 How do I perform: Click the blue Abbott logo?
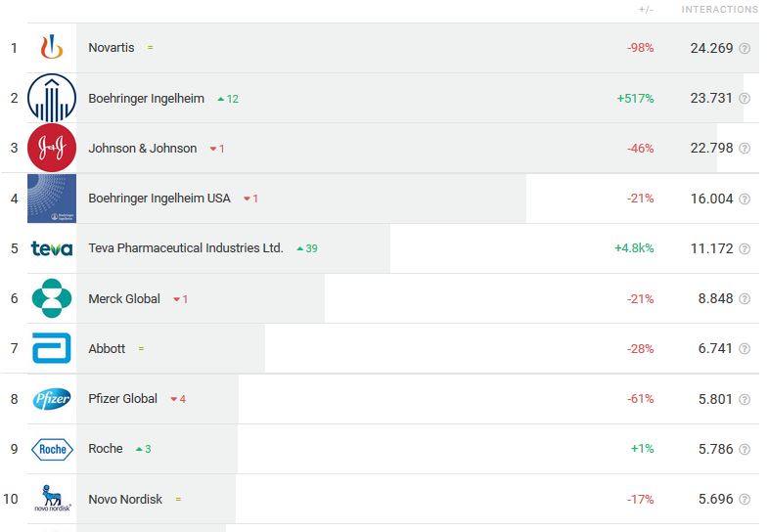coord(52,348)
